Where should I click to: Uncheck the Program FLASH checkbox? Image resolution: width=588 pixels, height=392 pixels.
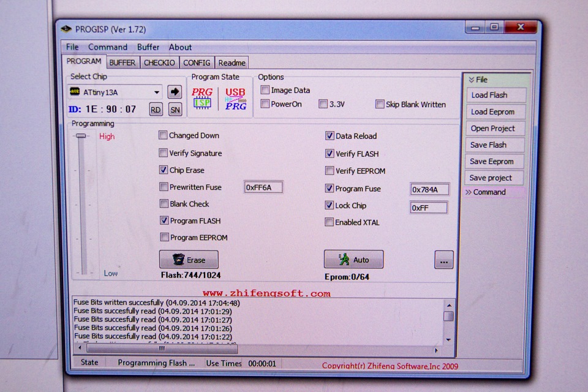[164, 221]
